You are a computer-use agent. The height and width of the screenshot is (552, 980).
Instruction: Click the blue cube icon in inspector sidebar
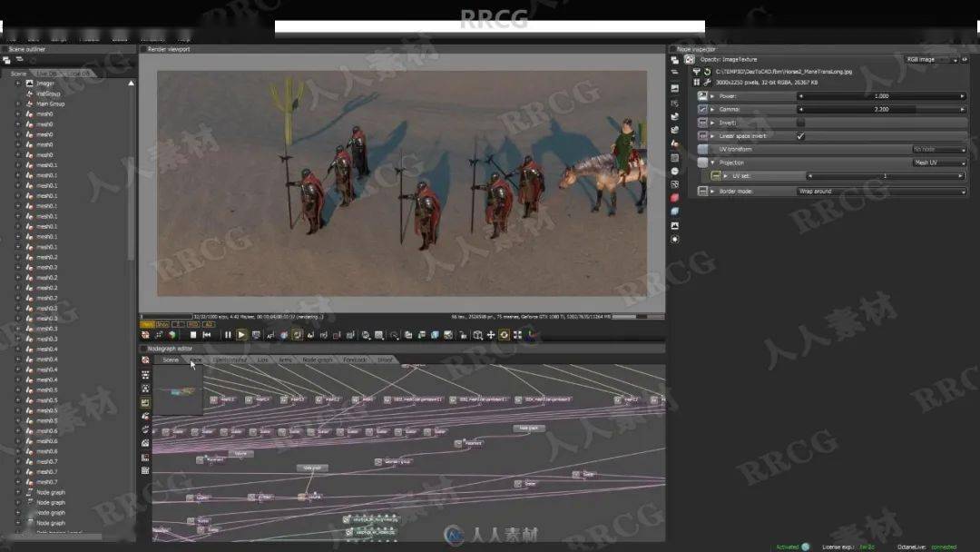tap(675, 212)
